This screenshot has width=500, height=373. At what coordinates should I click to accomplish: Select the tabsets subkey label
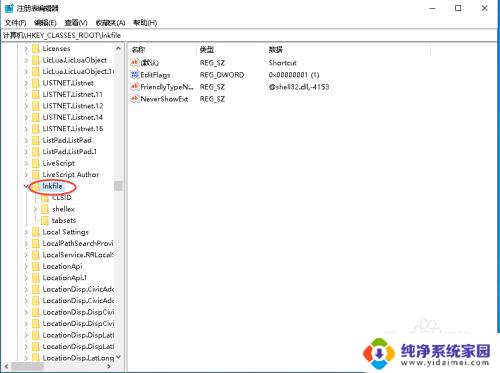(64, 220)
